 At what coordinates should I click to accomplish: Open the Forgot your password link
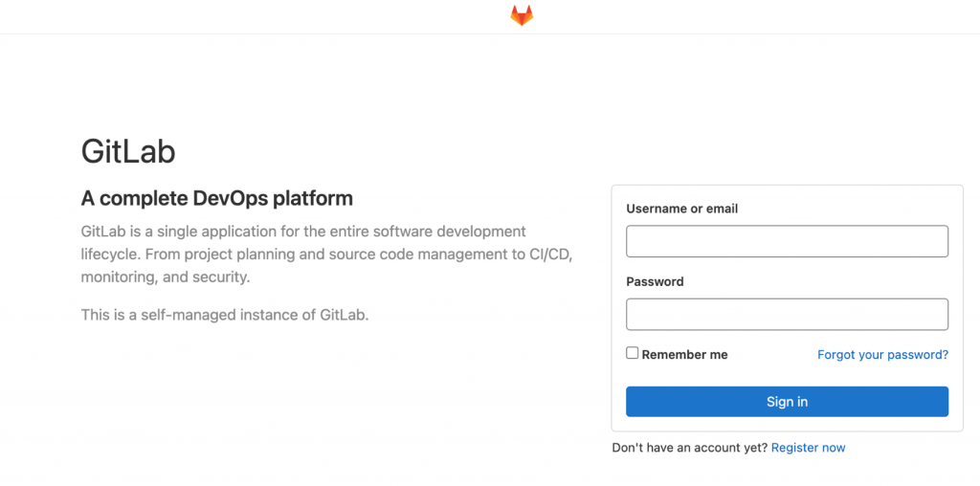882,355
